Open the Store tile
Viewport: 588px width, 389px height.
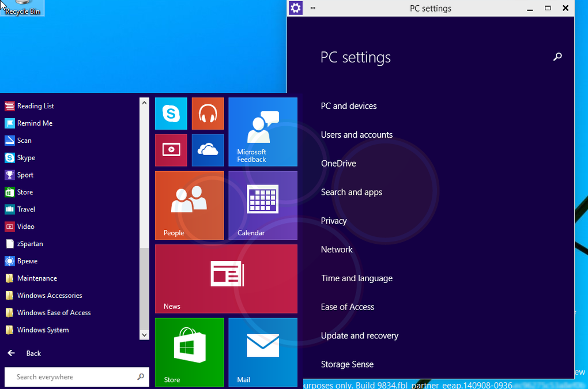(190, 352)
